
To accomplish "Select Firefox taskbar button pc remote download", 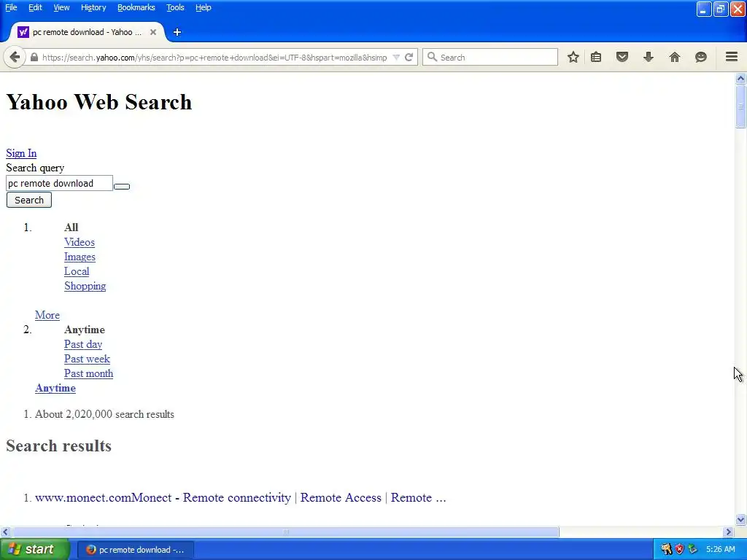I will tap(135, 550).
